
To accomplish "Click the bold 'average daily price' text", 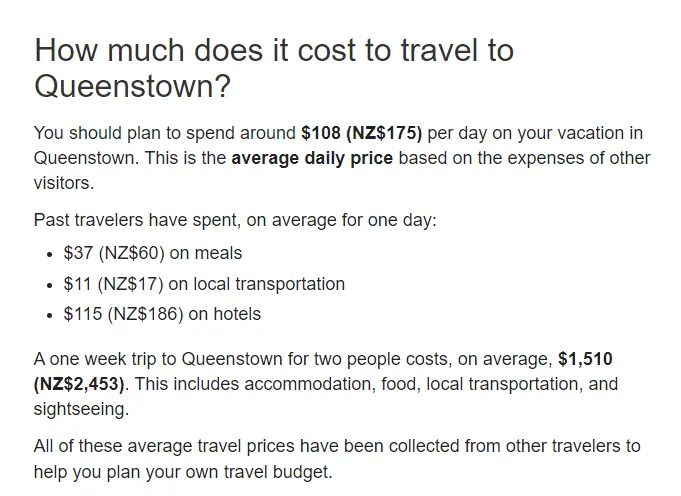I will point(312,158).
